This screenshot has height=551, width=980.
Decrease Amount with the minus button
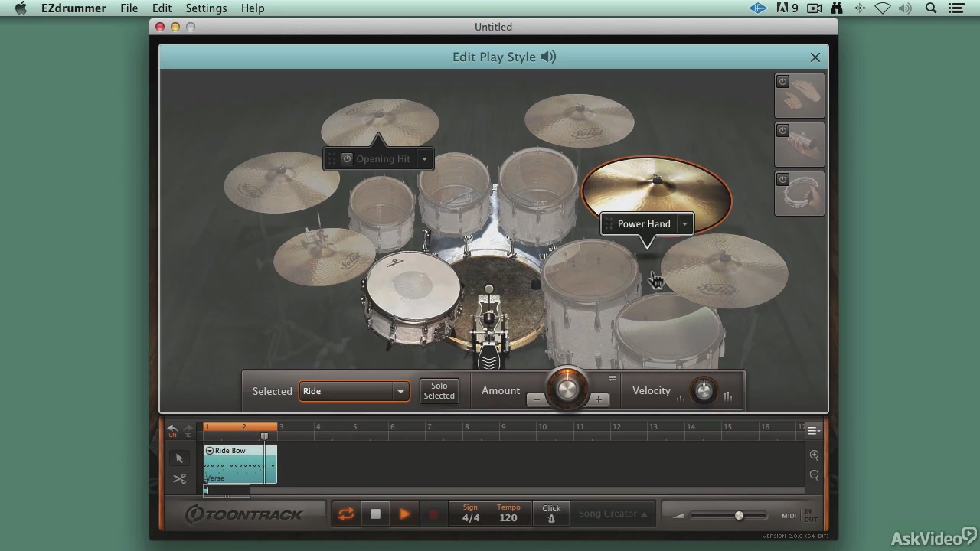point(537,399)
